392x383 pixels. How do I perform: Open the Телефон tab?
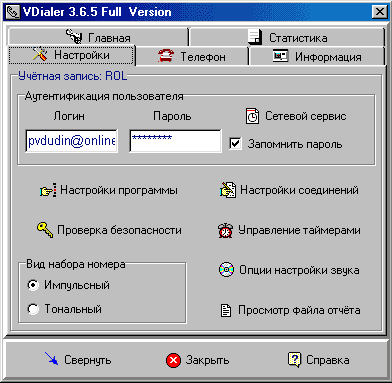click(x=192, y=56)
